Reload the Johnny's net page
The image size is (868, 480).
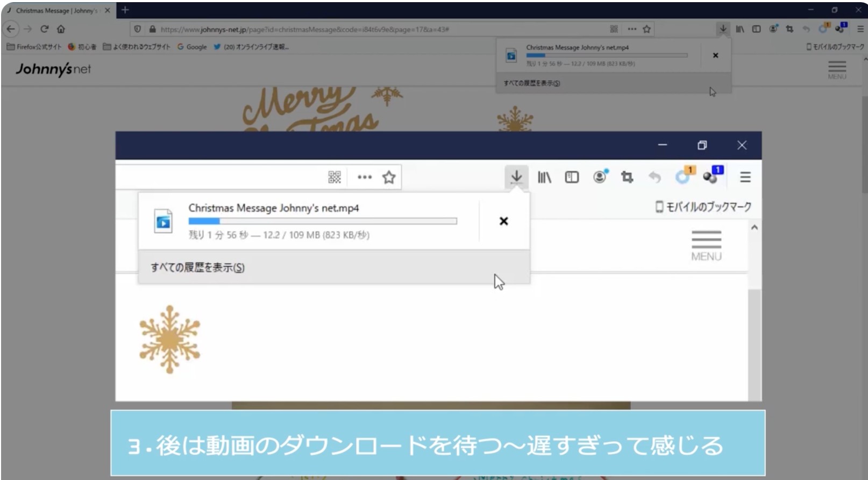(x=45, y=29)
